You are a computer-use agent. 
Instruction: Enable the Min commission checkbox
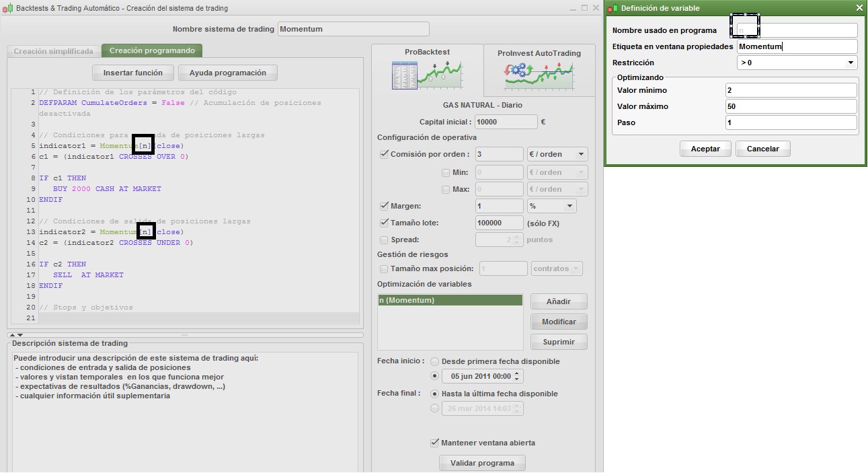(446, 172)
